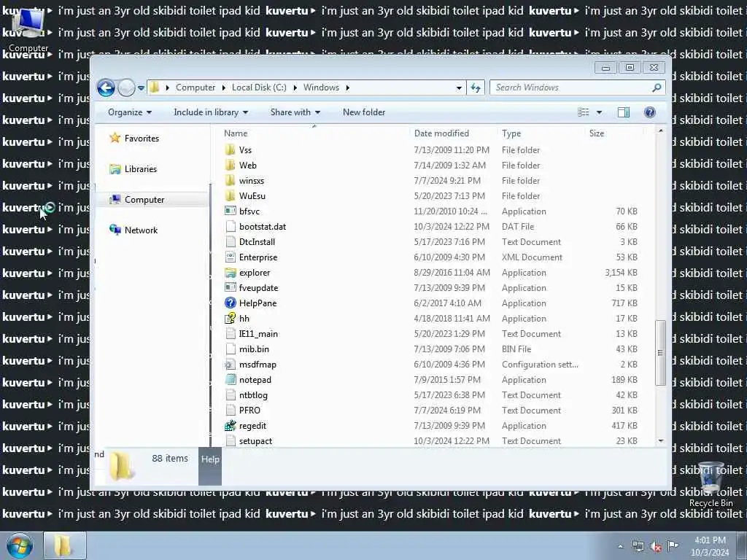Screen dimensions: 747x560
Task: Select the DtcInstall text document icon
Action: 231,242
